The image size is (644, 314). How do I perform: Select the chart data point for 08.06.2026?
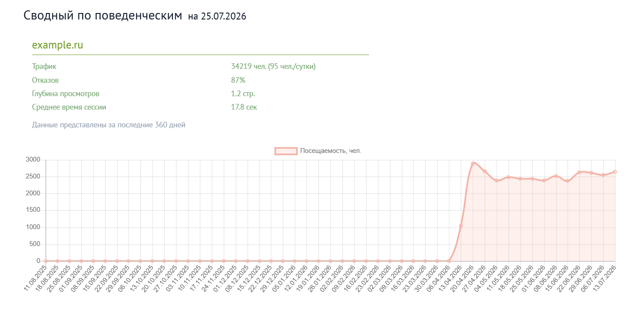(556, 176)
